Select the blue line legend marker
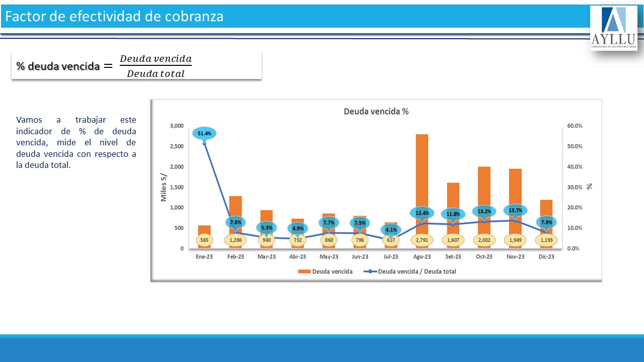This screenshot has height=362, width=644. pos(370,271)
